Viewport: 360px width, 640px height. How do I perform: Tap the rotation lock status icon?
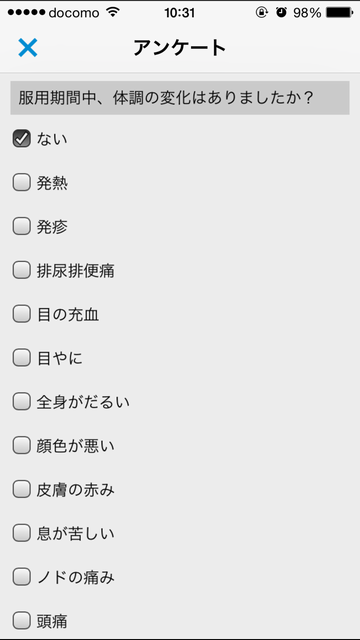[x=261, y=13]
